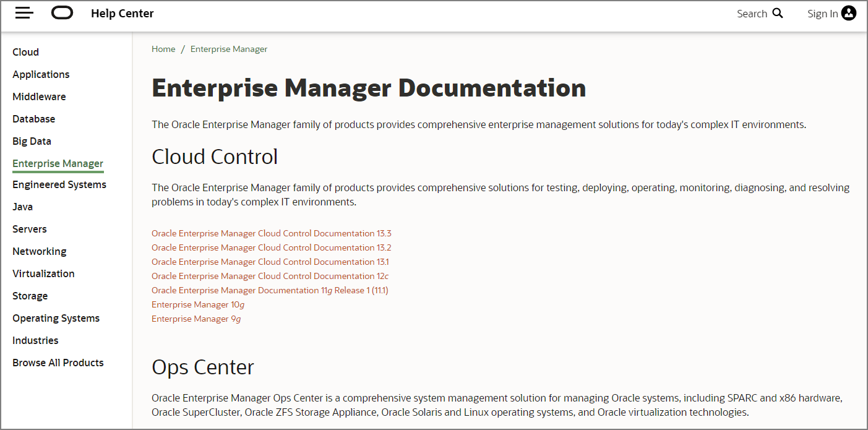This screenshot has width=868, height=430.
Task: Open Cloud Control Documentation 13.3 link
Action: 272,233
